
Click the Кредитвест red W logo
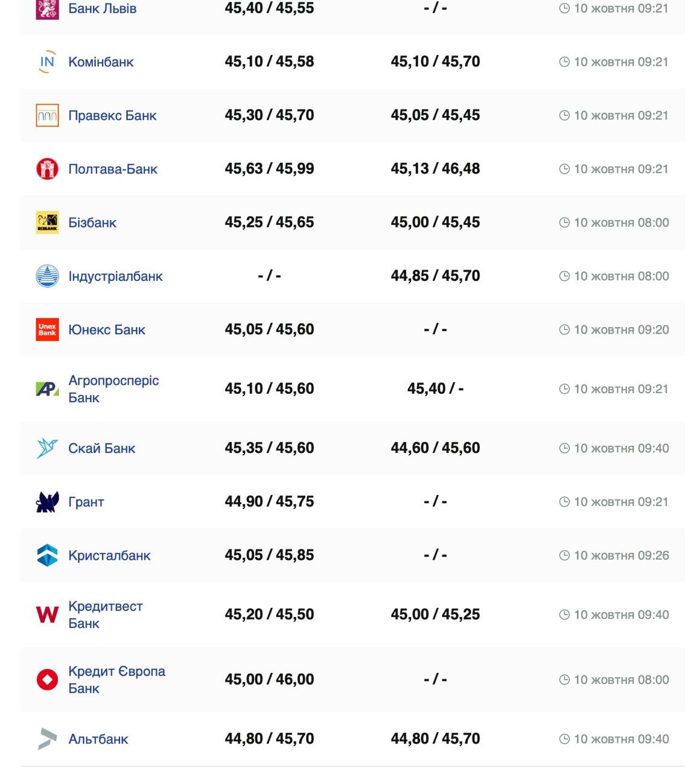(x=47, y=615)
